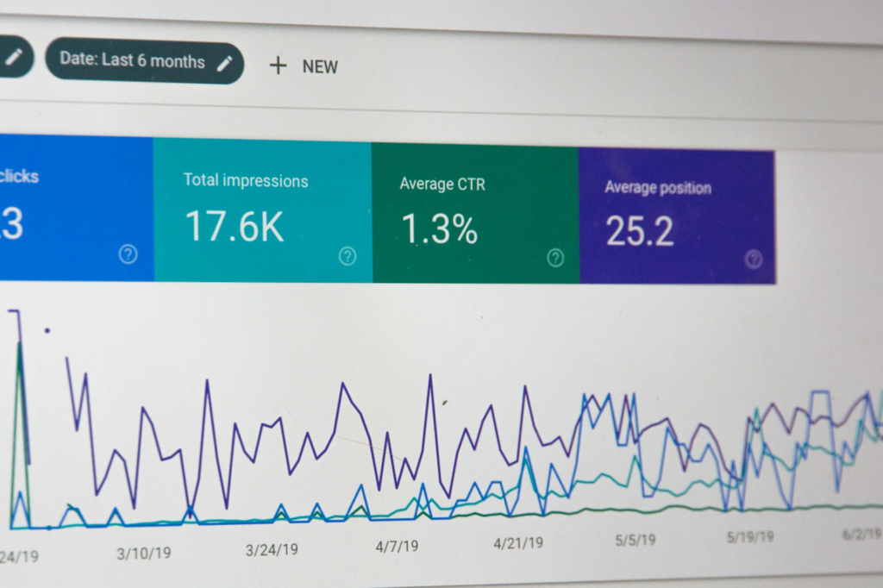Open the Date: Last 6 months filter

tap(145, 62)
